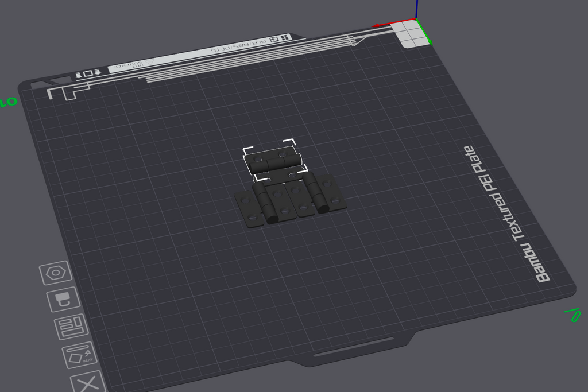Toggle the plate lock icon
588x392 pixels.
(63, 300)
